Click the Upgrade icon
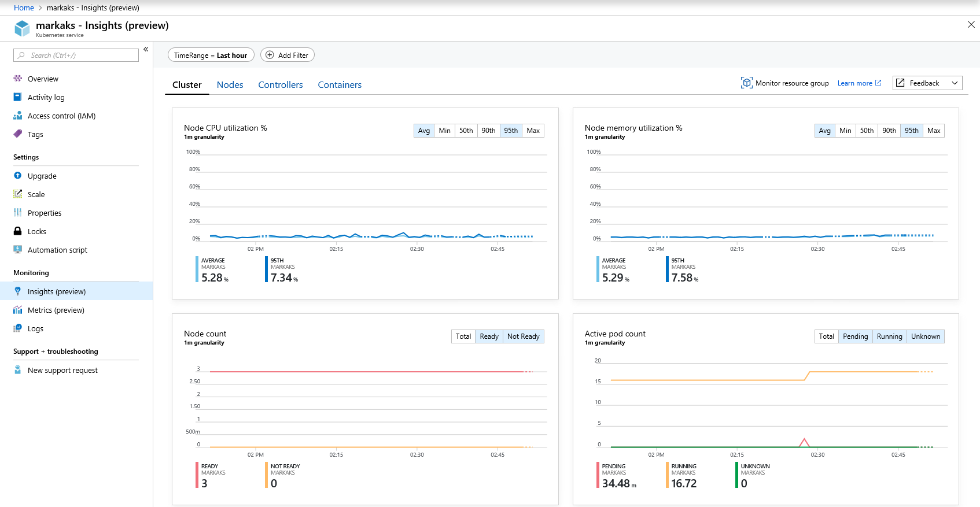Screen dimensions: 980x507 click(18, 176)
